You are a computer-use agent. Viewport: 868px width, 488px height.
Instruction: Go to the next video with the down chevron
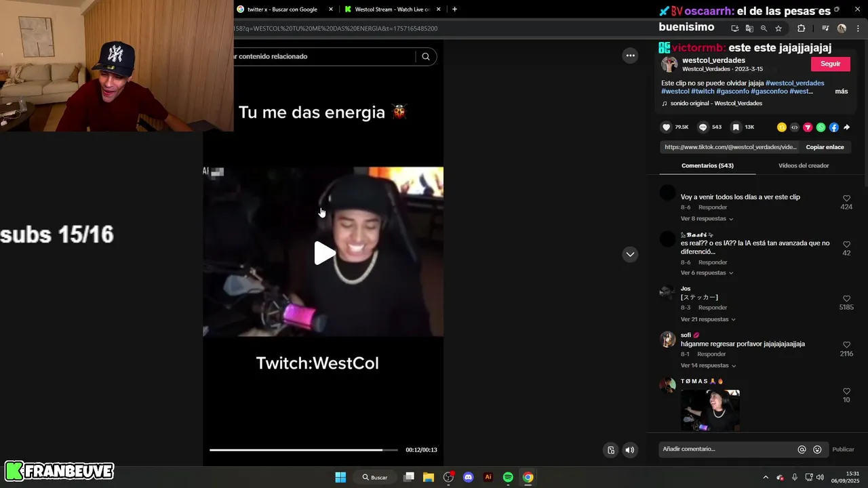(630, 254)
